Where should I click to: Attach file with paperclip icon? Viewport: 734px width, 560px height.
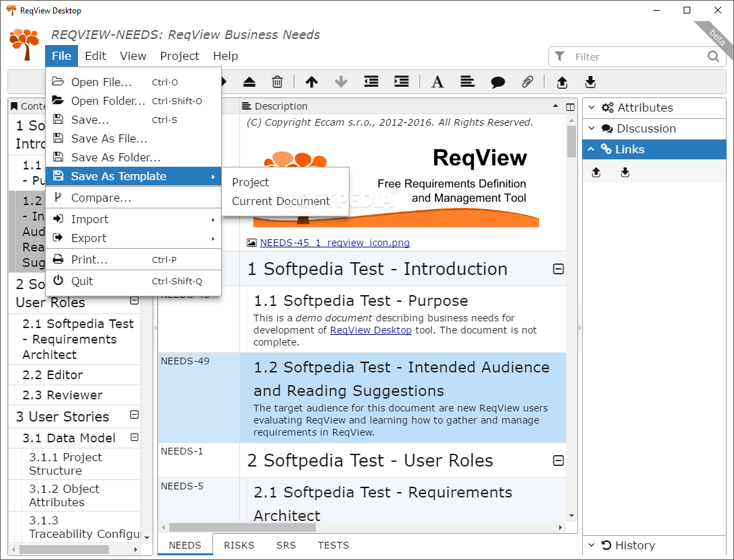pos(528,82)
